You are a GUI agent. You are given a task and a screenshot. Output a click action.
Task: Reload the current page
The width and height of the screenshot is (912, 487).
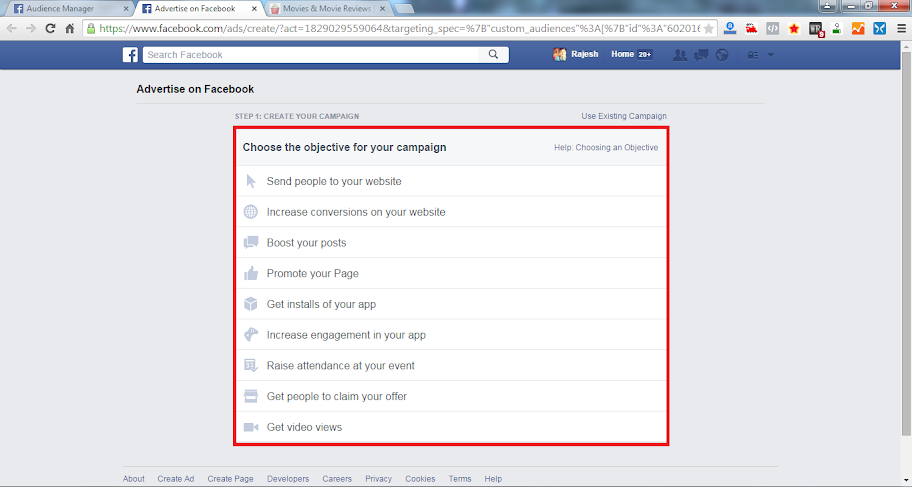[51, 28]
